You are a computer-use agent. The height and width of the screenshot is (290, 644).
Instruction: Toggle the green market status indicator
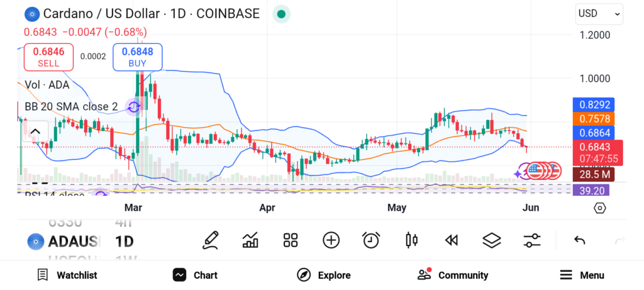point(282,14)
